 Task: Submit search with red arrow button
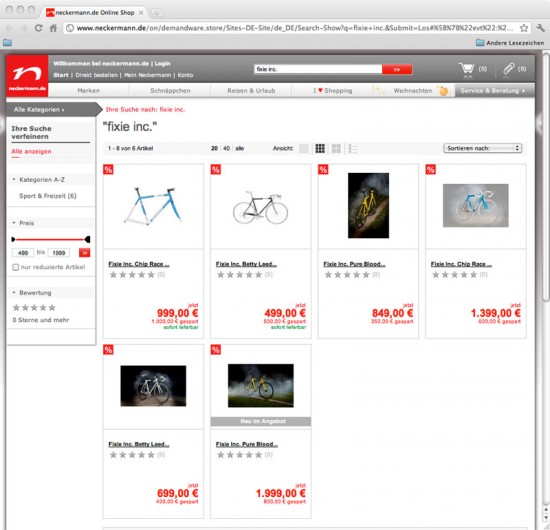[x=397, y=69]
